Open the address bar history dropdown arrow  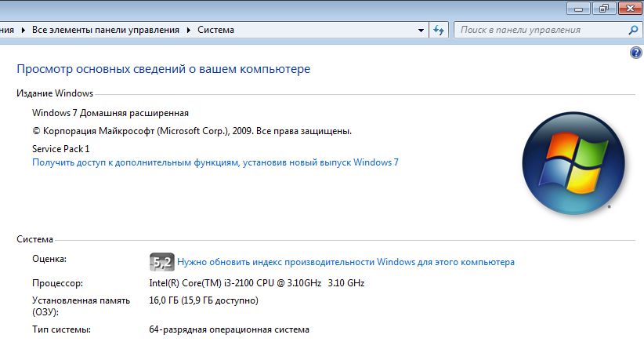(x=421, y=30)
